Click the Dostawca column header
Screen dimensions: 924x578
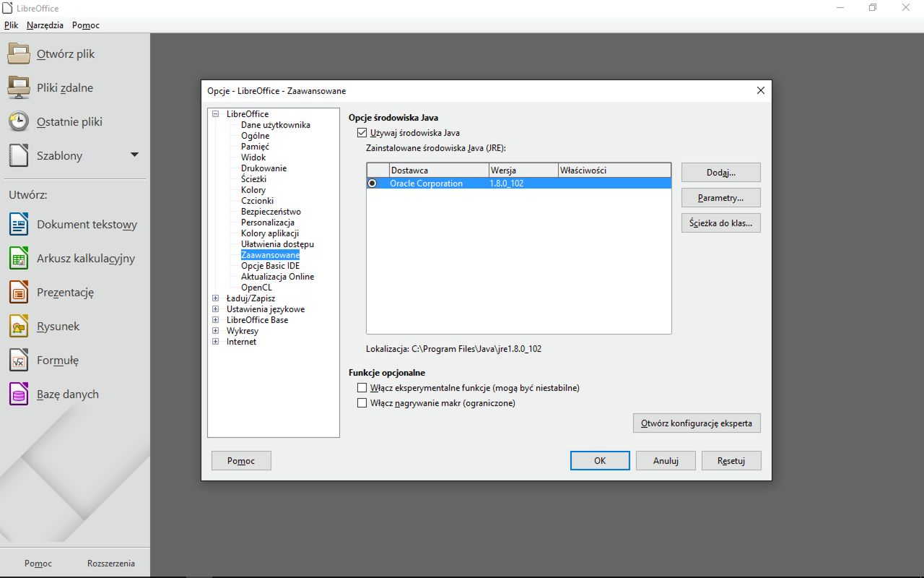coord(439,171)
